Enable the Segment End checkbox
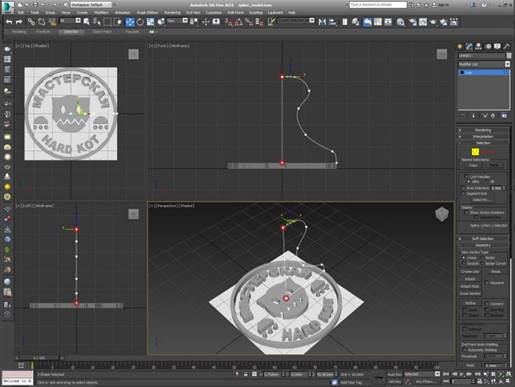The width and height of the screenshot is (515, 387). coord(463,194)
